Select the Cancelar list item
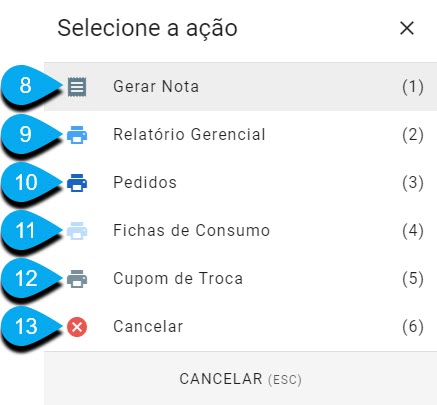Screen dimensions: 437x405 pos(240,327)
